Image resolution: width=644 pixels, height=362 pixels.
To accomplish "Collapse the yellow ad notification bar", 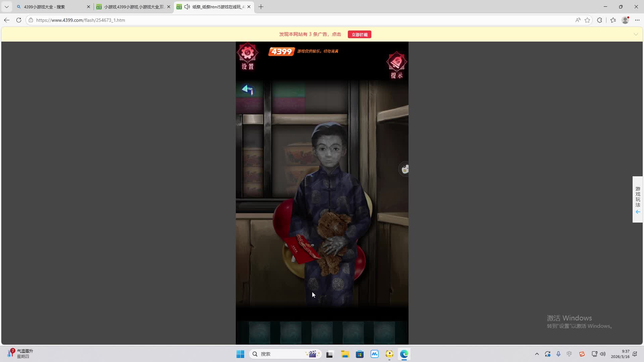I will [x=636, y=35].
